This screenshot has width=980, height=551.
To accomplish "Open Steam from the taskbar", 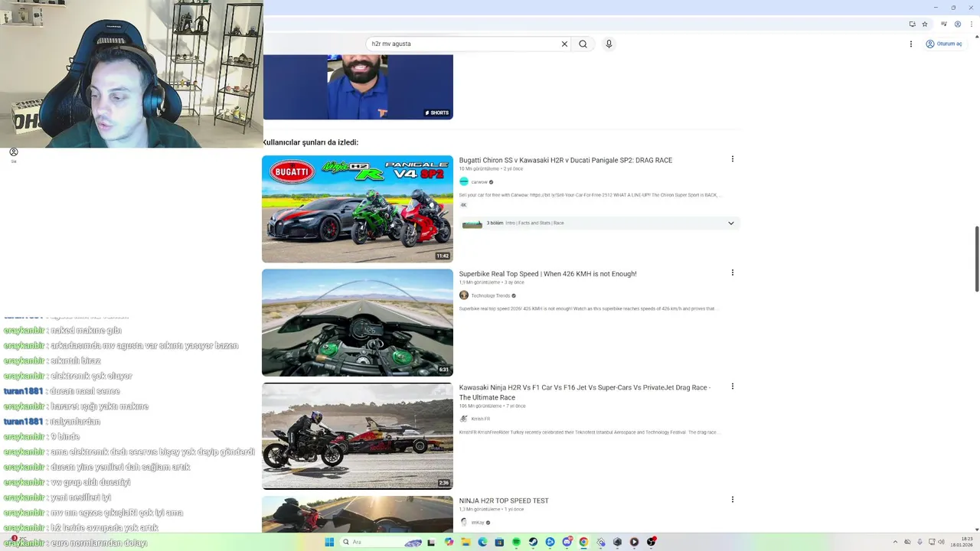I will [533, 542].
